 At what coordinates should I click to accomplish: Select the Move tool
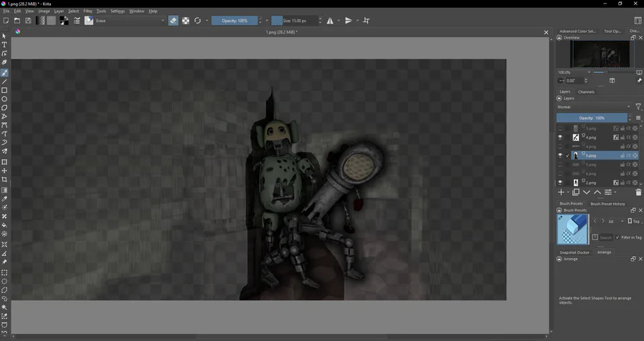pos(4,171)
